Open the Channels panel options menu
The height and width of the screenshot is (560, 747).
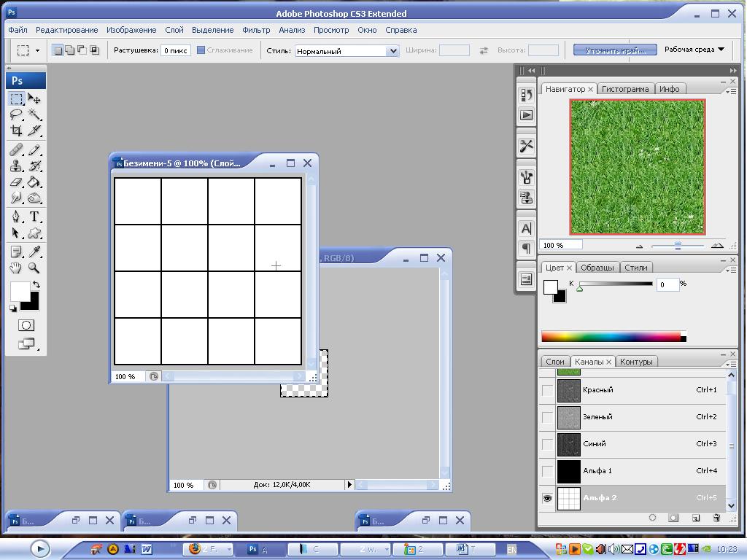[x=732, y=364]
